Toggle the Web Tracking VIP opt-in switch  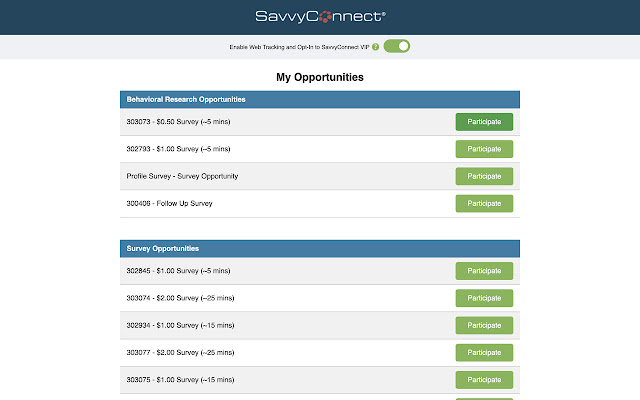click(x=397, y=46)
